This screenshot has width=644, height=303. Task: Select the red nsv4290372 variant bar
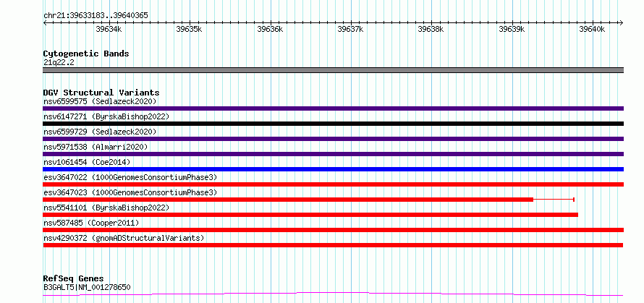pyautogui.click(x=333, y=245)
